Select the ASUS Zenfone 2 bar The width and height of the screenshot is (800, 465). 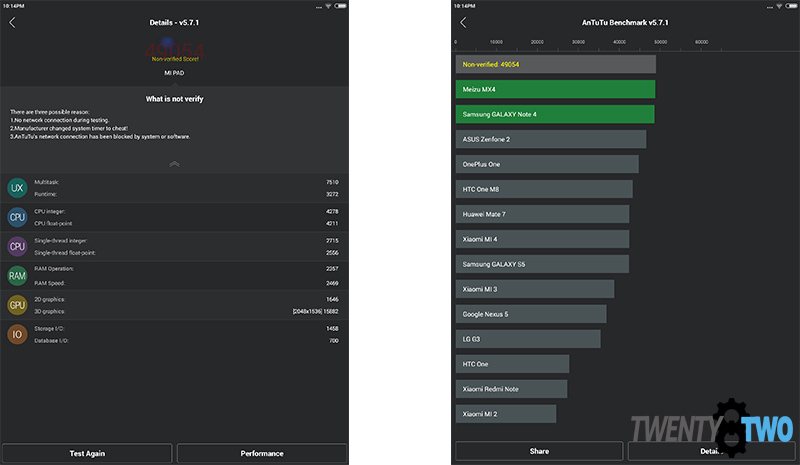click(551, 139)
